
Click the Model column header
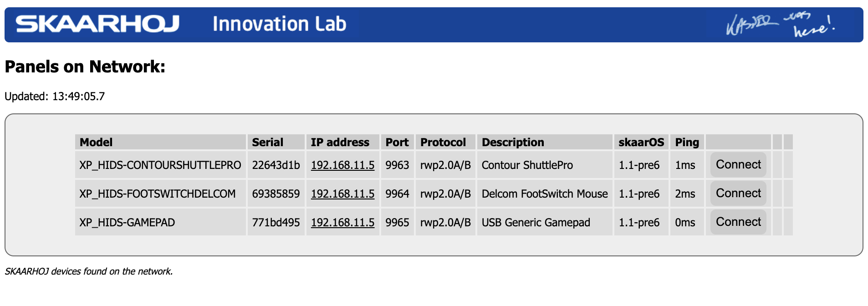coord(160,142)
